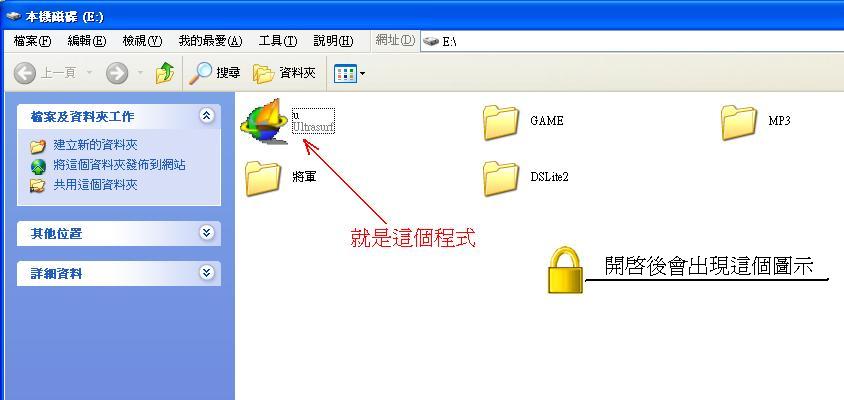Select the Ultrasurf program icon
This screenshot has height=400, width=844.
click(262, 122)
